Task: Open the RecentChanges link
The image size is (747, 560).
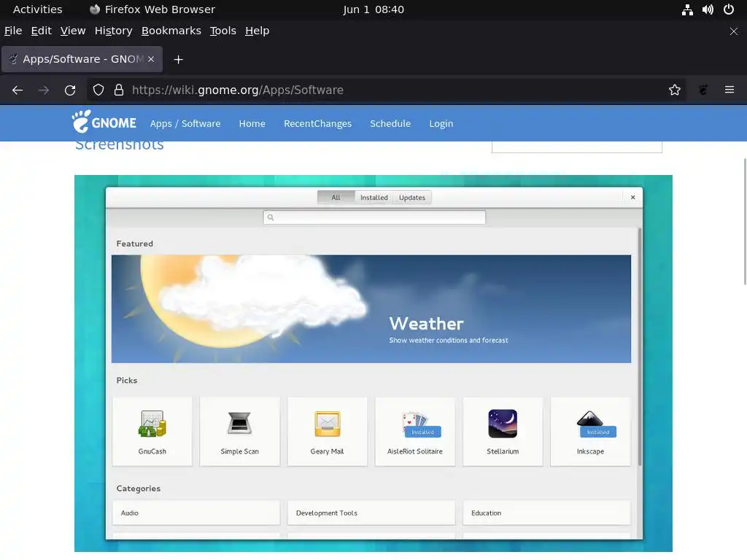Action: pyautogui.click(x=318, y=124)
